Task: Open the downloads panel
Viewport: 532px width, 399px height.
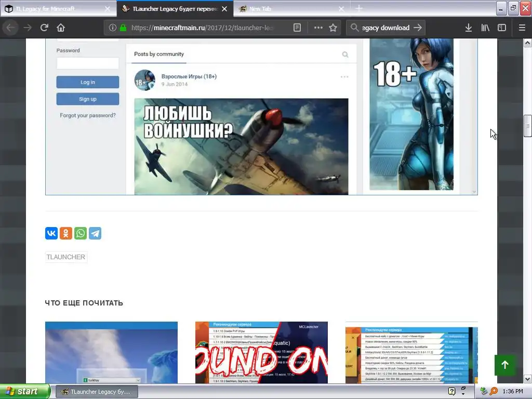Action: click(469, 28)
